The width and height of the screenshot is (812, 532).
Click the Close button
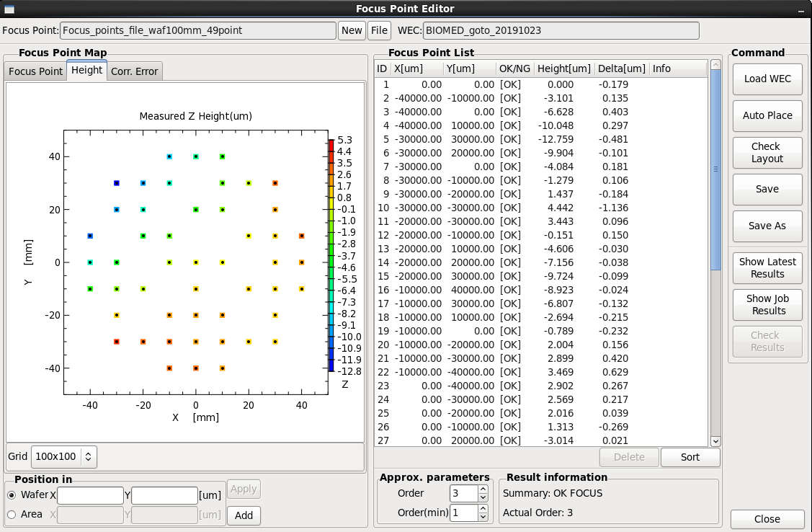(767, 519)
